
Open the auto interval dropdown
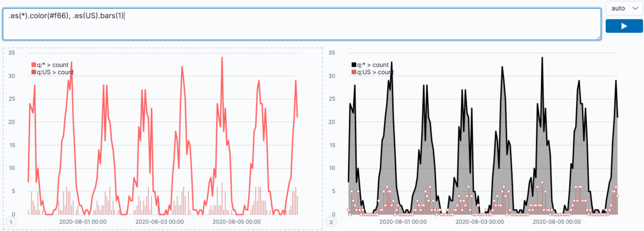624,8
